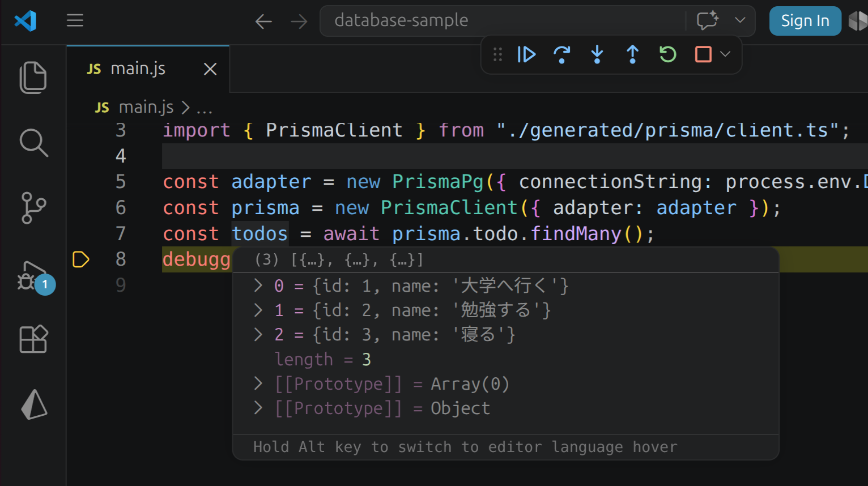Expand the chat dropdown chevron
Image resolution: width=868 pixels, height=486 pixels.
click(x=740, y=20)
